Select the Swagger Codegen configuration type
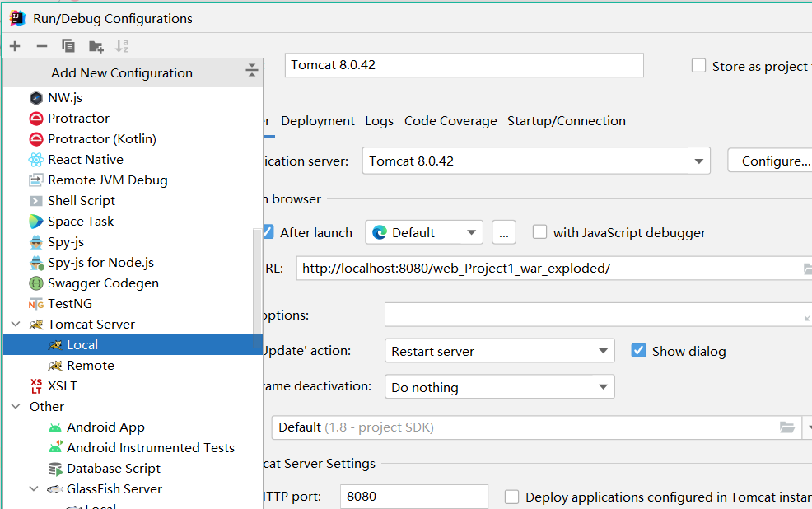This screenshot has height=509, width=812. 103,283
